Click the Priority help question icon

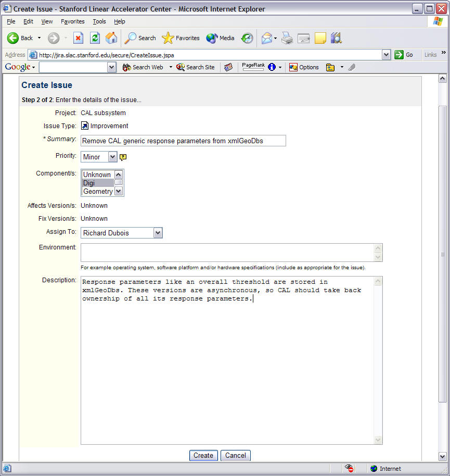pos(123,157)
